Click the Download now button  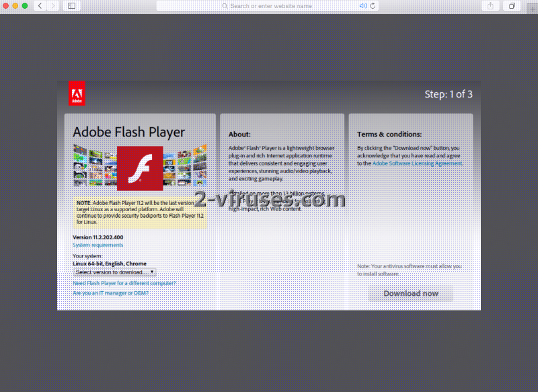pyautogui.click(x=411, y=294)
